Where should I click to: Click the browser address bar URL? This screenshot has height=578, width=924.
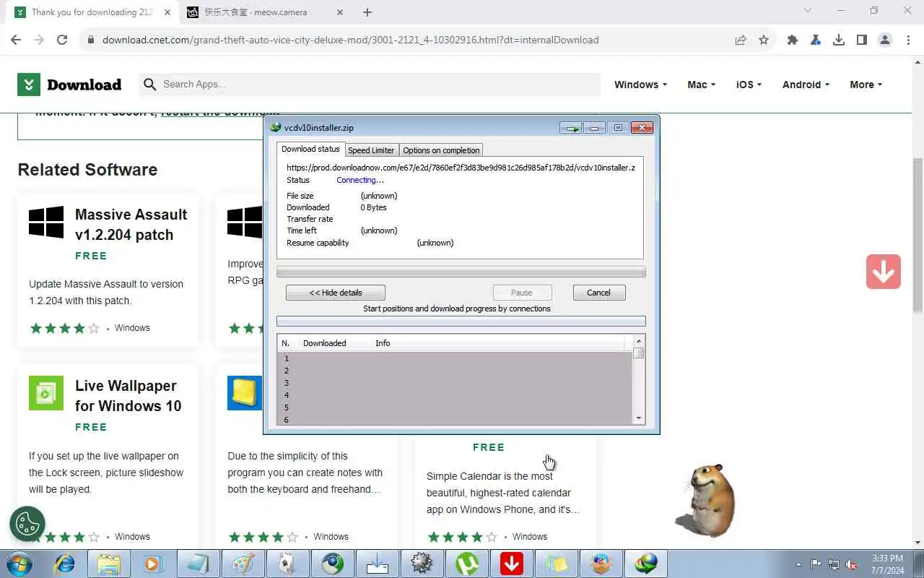tap(351, 40)
